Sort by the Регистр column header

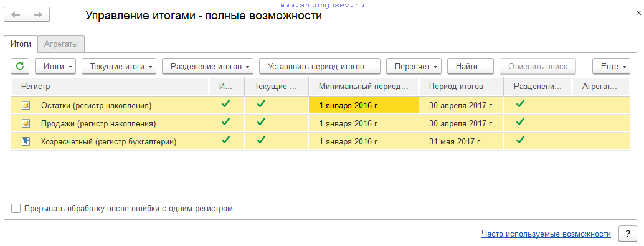110,87
